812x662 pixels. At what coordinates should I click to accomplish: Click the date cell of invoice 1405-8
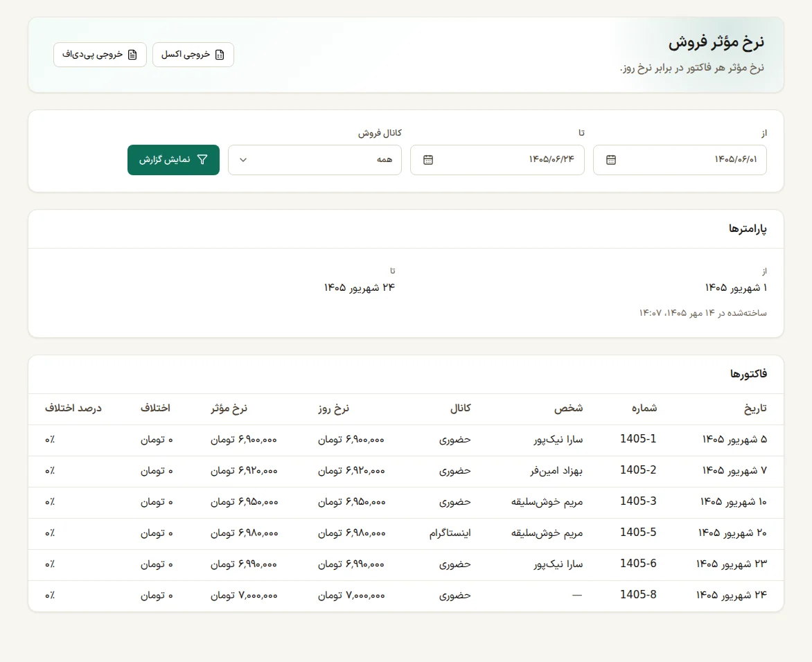[731, 595]
